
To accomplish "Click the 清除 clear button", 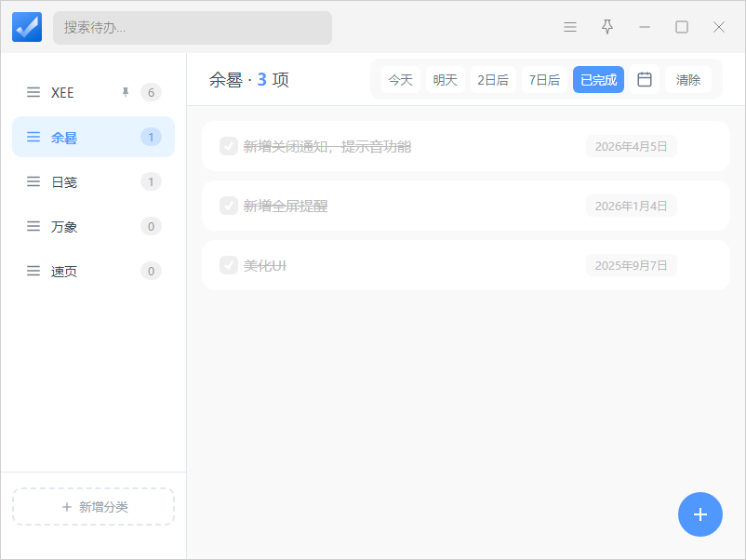I will tap(688, 80).
